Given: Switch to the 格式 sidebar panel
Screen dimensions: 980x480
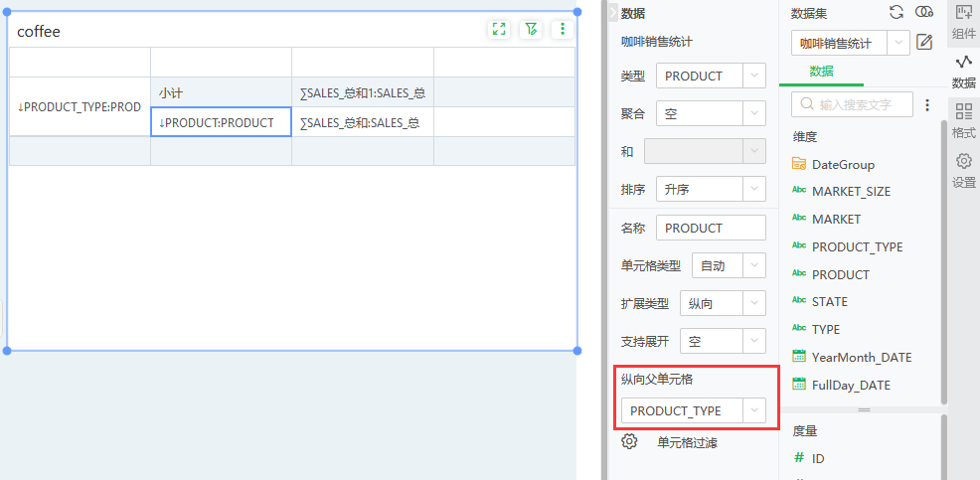Looking at the screenshot, I should (963, 119).
